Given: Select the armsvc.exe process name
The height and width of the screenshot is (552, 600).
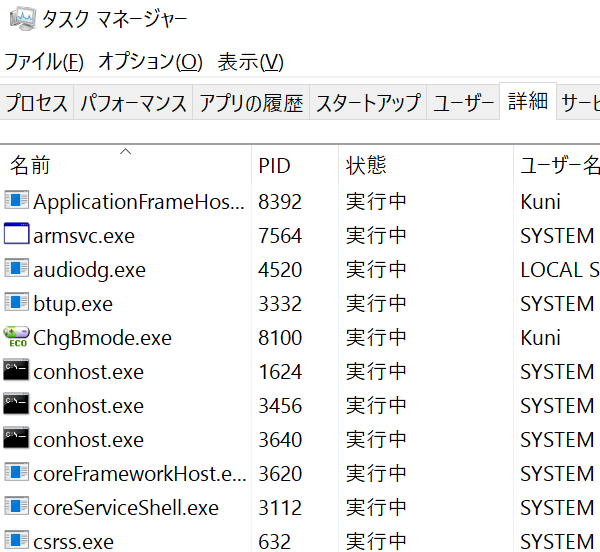Looking at the screenshot, I should point(84,236).
